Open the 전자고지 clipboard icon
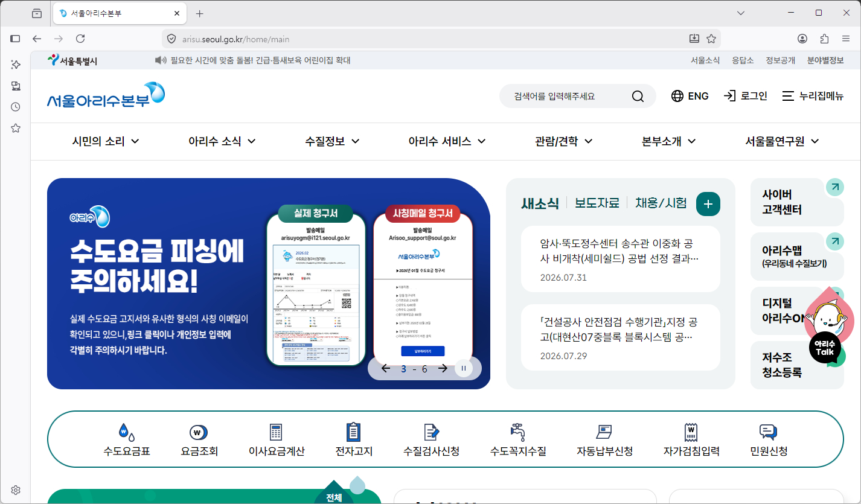This screenshot has height=504, width=861. coord(353,432)
